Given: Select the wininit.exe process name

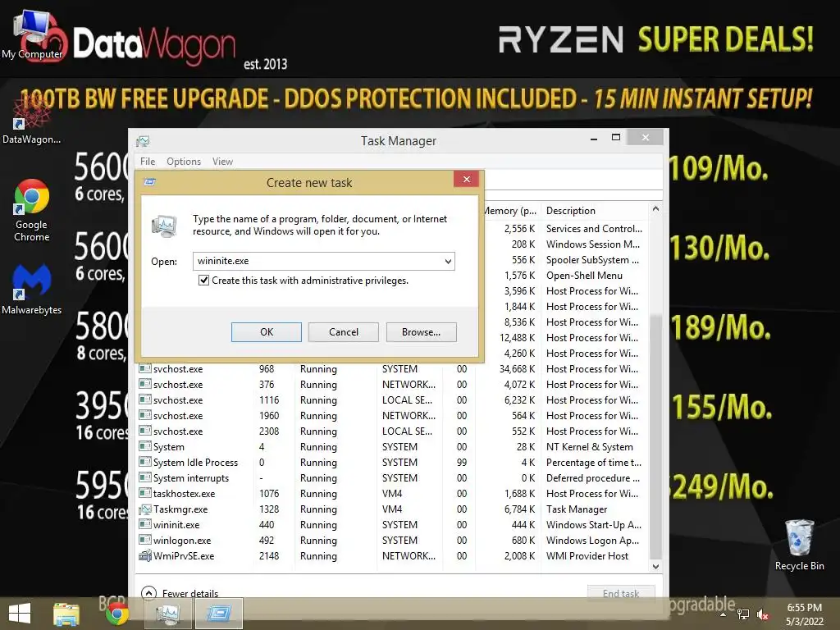Looking at the screenshot, I should point(176,525).
